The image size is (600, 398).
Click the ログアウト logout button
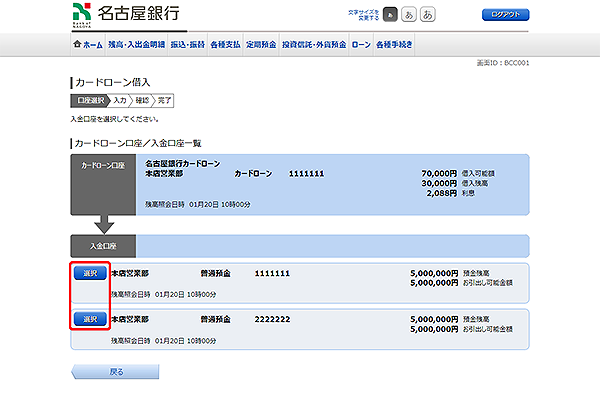505,15
